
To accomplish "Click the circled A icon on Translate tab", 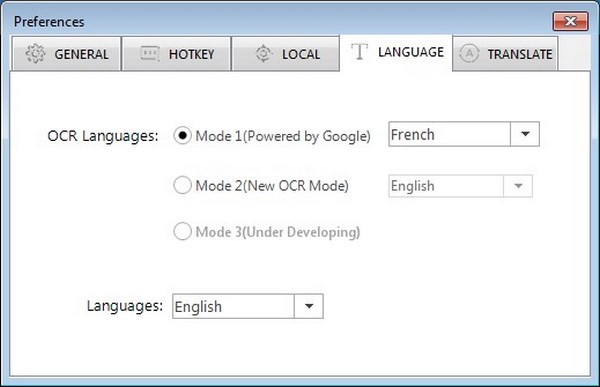I will click(x=469, y=54).
